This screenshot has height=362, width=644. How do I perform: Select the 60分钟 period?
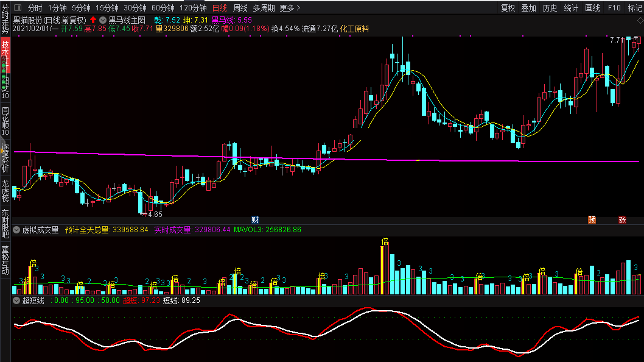[163, 8]
